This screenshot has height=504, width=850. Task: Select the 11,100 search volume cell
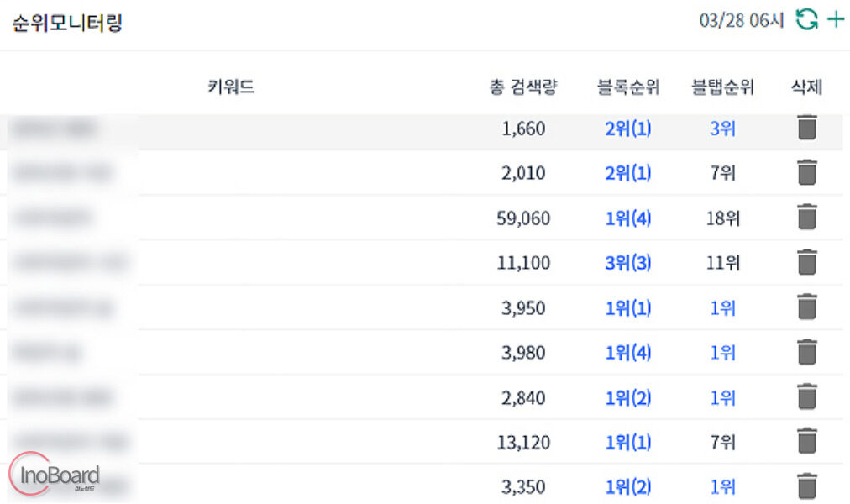(523, 264)
